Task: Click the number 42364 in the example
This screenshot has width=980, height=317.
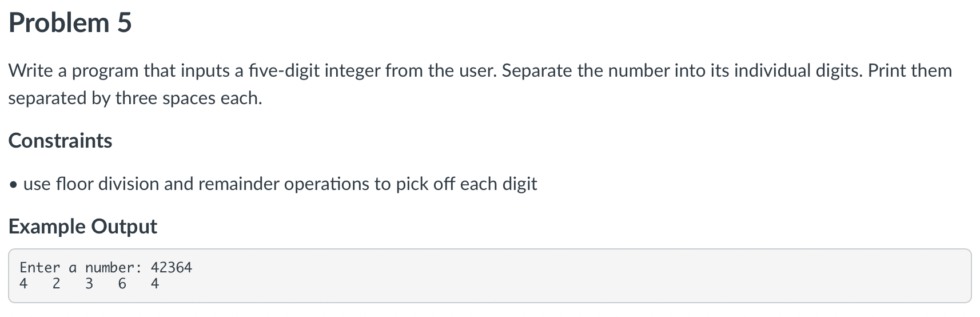Action: [x=172, y=267]
